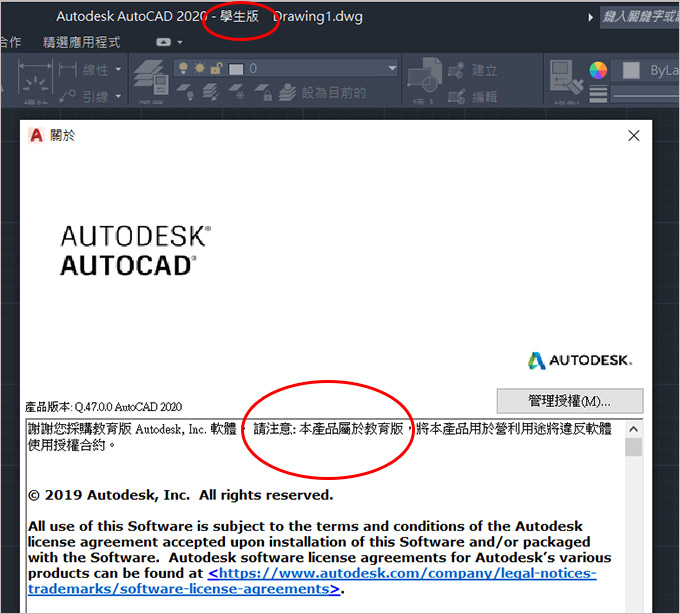
Task: Toggle layer 0 freeze sun icon
Action: pyautogui.click(x=200, y=69)
